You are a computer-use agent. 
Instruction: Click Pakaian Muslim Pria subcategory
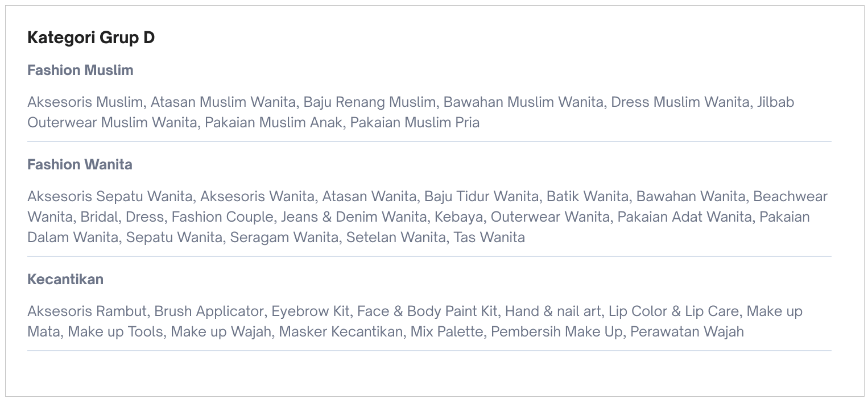[x=415, y=123]
